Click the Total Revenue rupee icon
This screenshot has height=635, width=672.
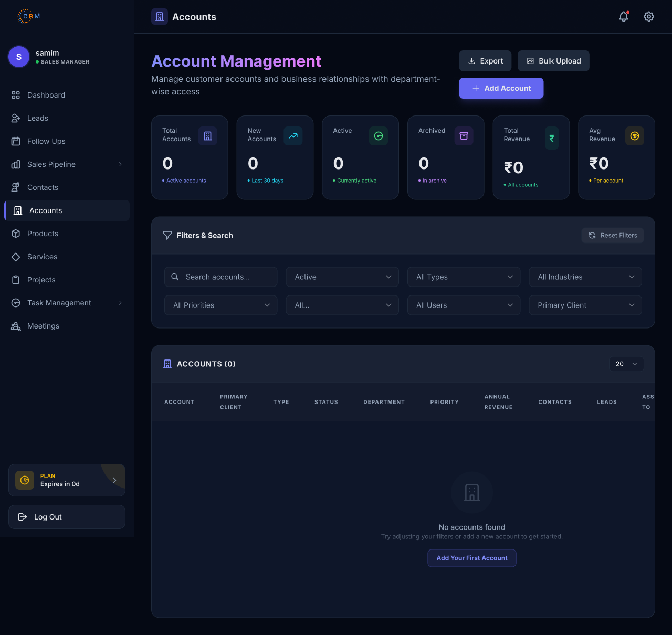pos(552,138)
